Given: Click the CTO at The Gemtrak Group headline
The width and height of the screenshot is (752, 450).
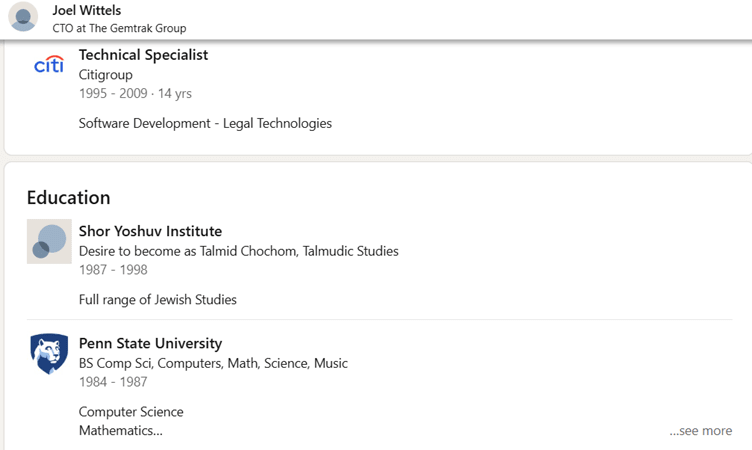Looking at the screenshot, I should [x=119, y=28].
